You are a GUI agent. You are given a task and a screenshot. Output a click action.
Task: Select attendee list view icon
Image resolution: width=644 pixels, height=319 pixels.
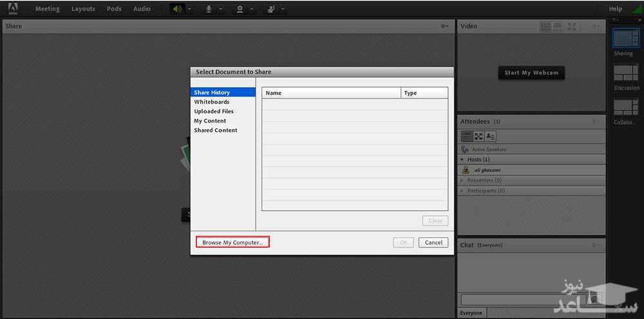coord(467,136)
